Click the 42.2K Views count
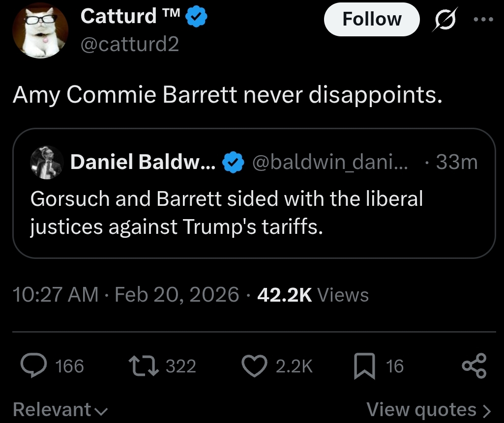Viewport: 504px width, 423px height. pyautogui.click(x=313, y=295)
